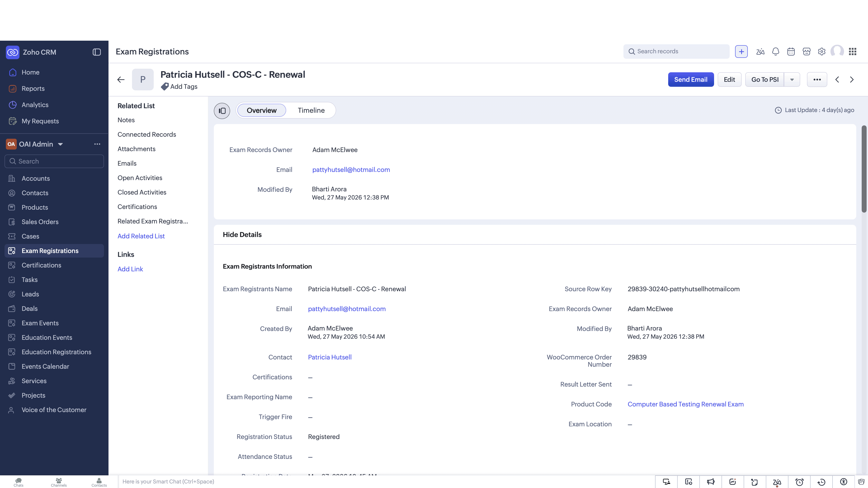Open the user profile avatar
Screen dimensions: 868x488
(x=837, y=52)
